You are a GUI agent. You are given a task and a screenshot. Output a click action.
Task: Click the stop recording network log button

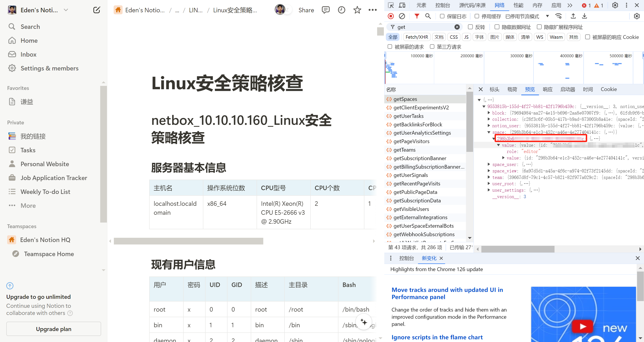pos(391,16)
